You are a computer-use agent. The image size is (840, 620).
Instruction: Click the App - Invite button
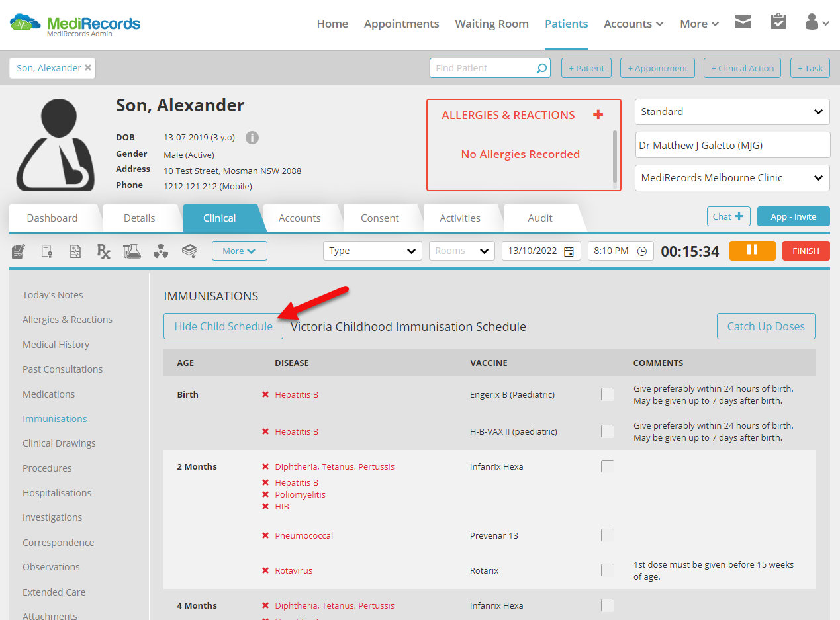(794, 216)
